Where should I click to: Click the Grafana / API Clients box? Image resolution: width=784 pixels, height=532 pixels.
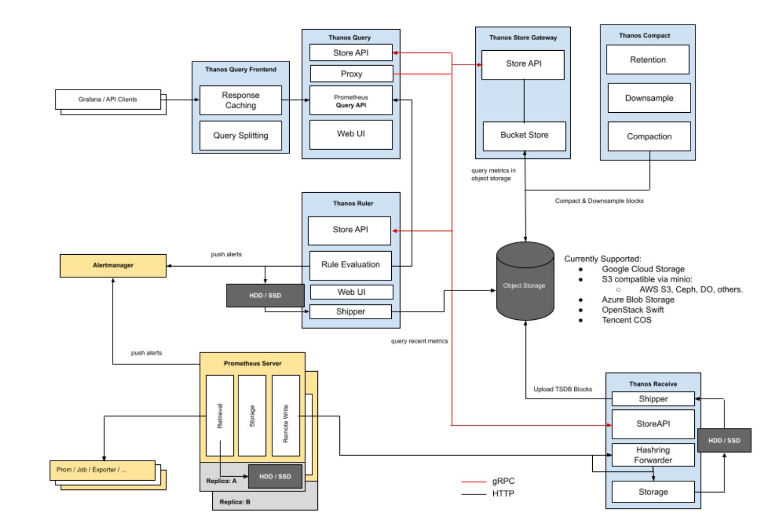point(108,99)
